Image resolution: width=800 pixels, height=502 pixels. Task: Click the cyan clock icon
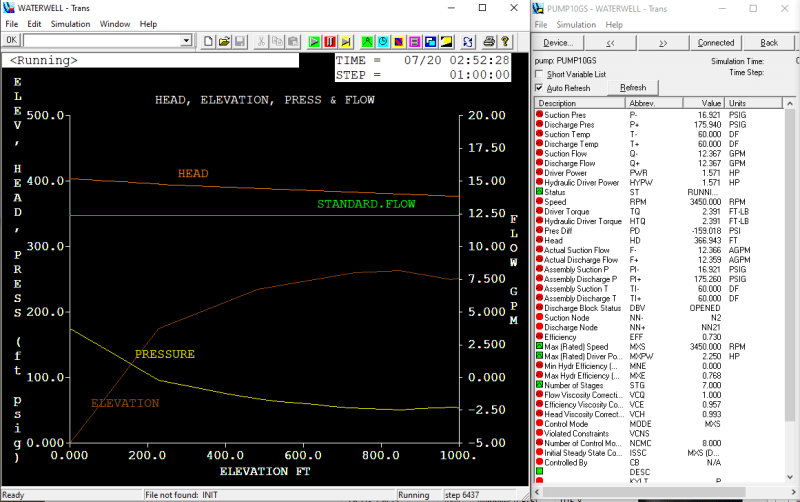coord(383,42)
